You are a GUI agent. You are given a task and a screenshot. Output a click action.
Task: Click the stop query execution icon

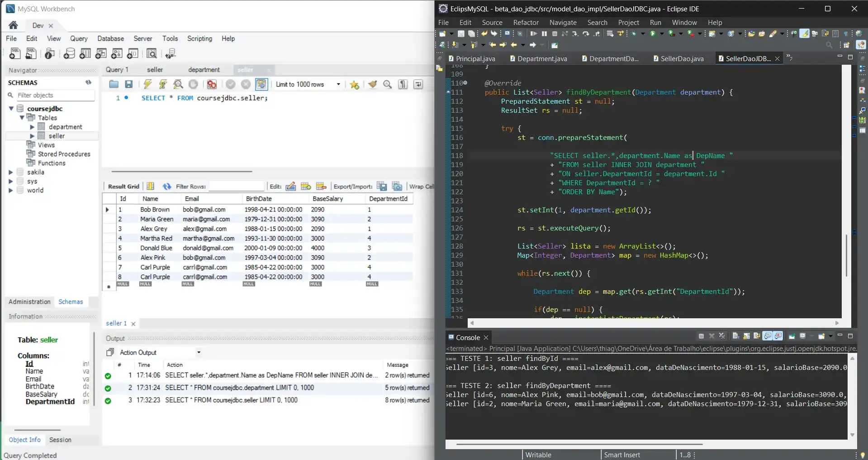193,84
